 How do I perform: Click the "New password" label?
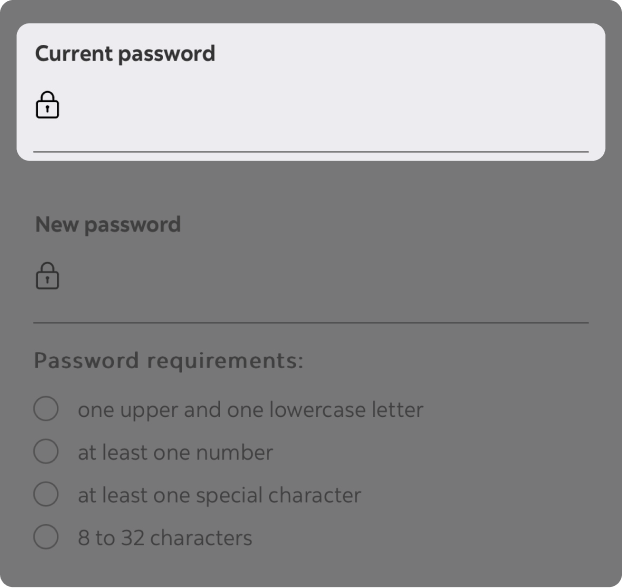[108, 224]
